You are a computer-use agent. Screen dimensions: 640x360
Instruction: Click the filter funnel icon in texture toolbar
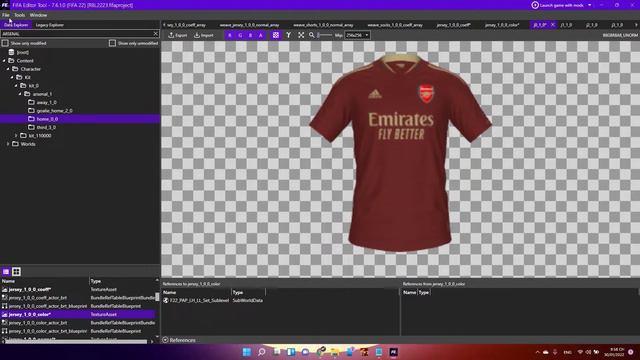(289, 35)
